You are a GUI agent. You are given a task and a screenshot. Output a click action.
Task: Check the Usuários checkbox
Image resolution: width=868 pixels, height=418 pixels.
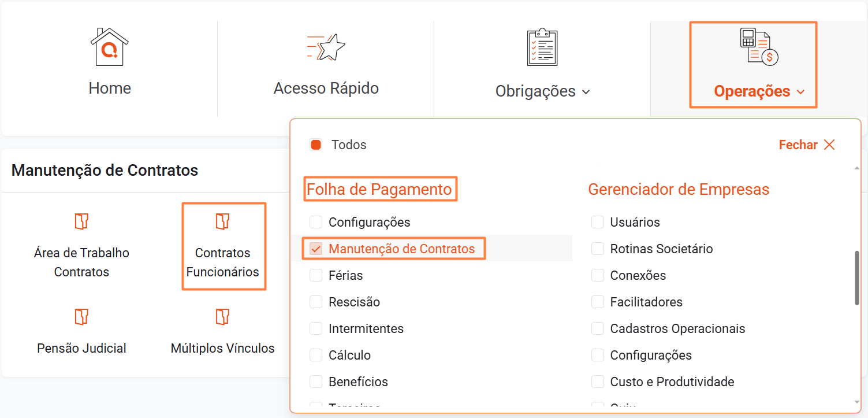598,223
